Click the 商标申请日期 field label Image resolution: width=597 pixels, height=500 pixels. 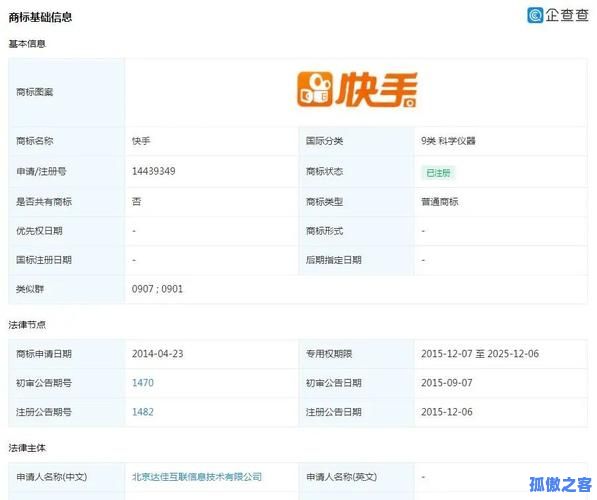[44, 354]
